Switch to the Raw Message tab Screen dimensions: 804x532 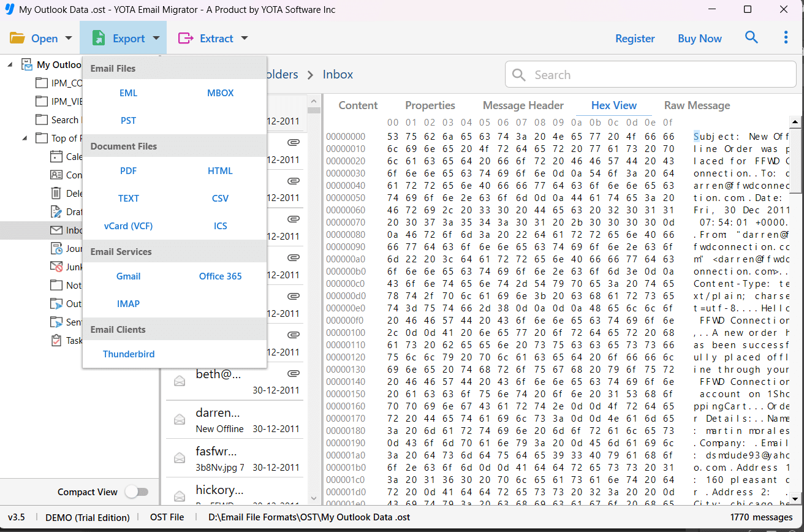697,105
